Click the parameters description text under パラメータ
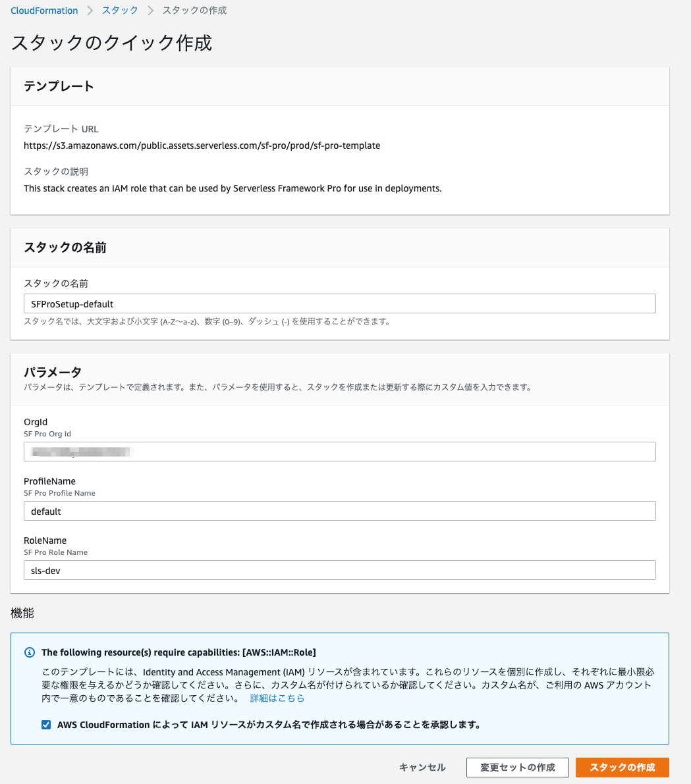 pyautogui.click(x=278, y=387)
